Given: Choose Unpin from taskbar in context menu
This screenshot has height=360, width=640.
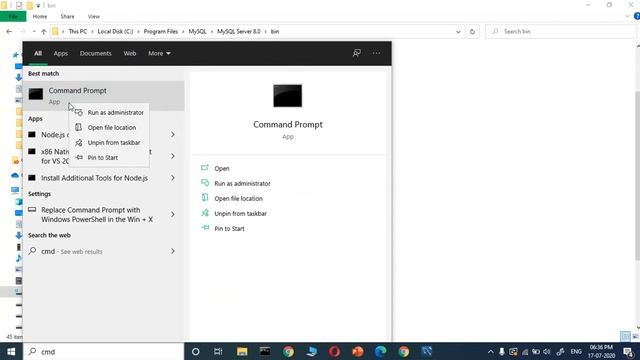Looking at the screenshot, I should point(109,142).
